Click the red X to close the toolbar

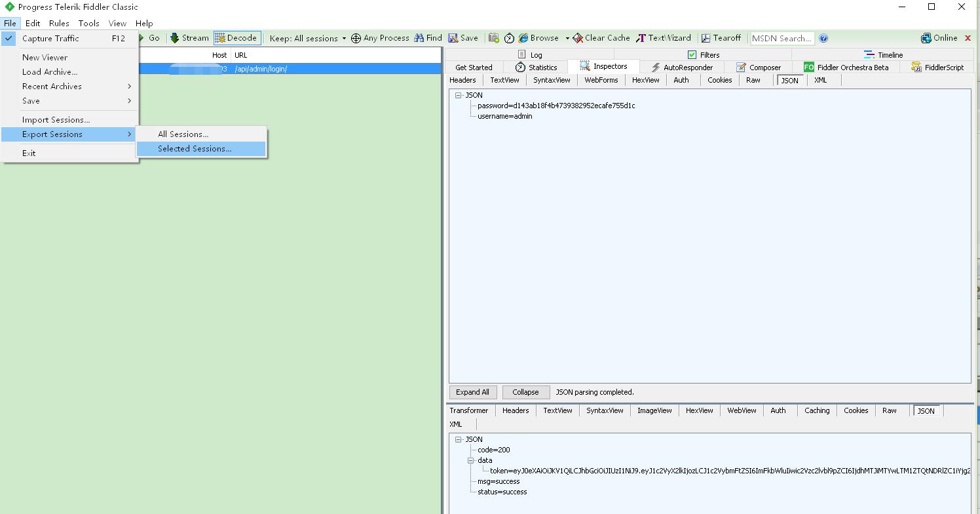(x=968, y=38)
